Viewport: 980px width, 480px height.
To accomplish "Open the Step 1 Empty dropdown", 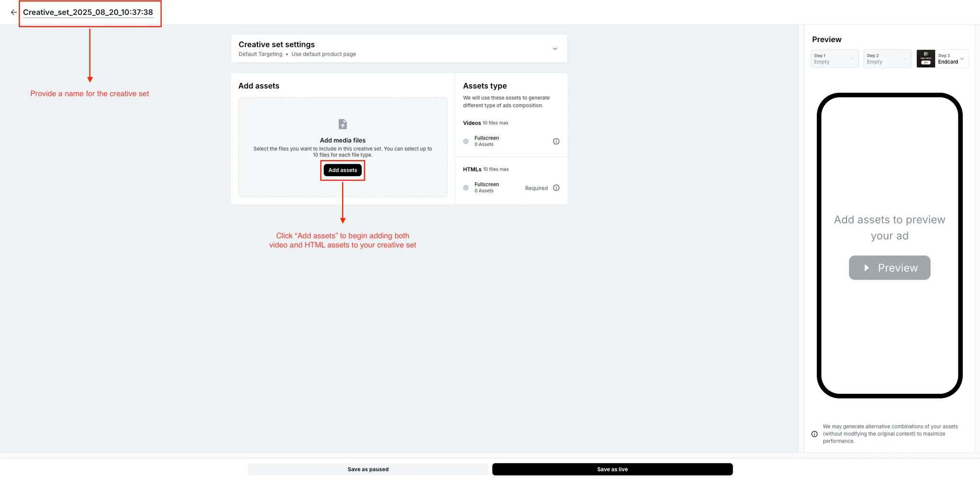I will click(x=835, y=59).
